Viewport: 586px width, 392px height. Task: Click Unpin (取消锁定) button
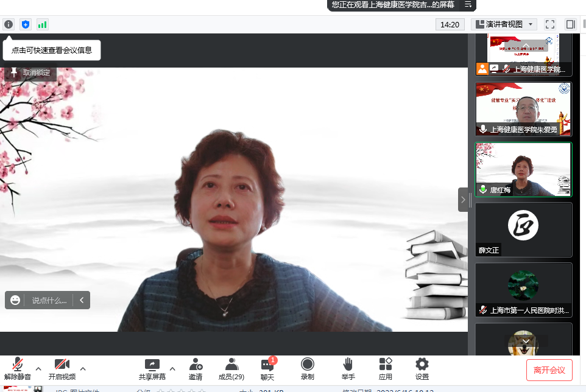point(31,72)
